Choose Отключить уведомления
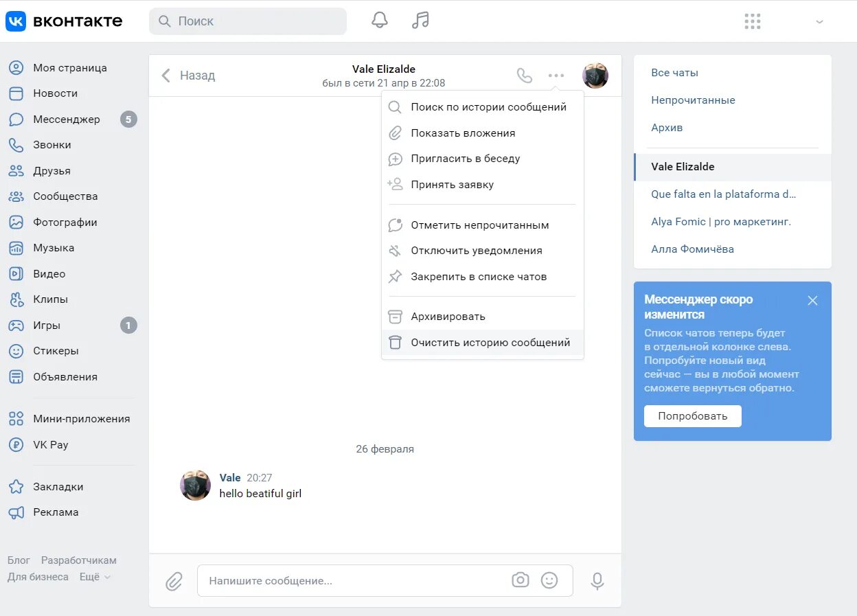The image size is (857, 616). click(483, 251)
